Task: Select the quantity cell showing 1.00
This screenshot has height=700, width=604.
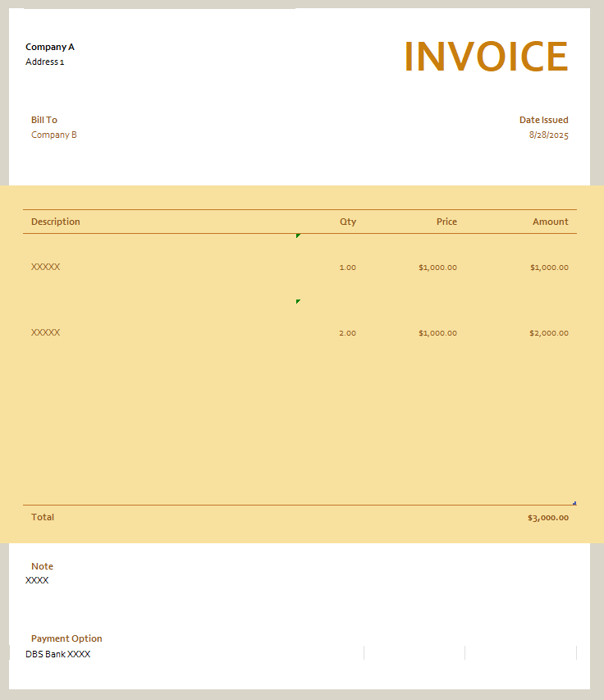Action: (347, 268)
